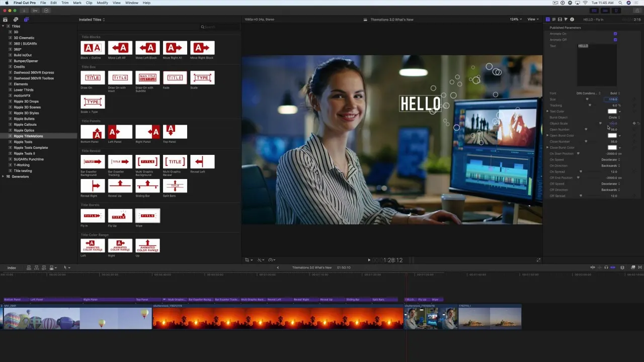Image resolution: width=644 pixels, height=362 pixels.
Task: Reset the Object Scale parameter arrow
Action: tap(639, 123)
